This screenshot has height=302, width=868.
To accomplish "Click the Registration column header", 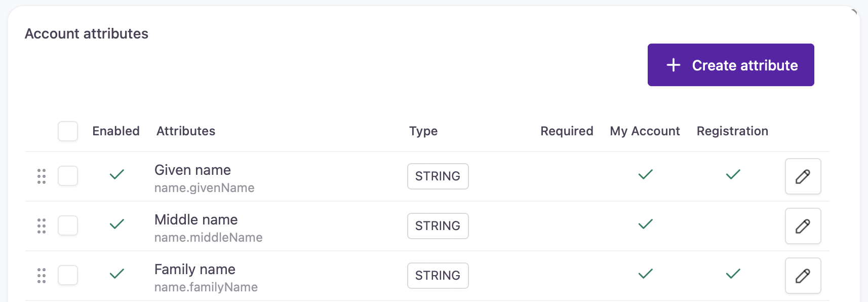I will click(x=732, y=131).
